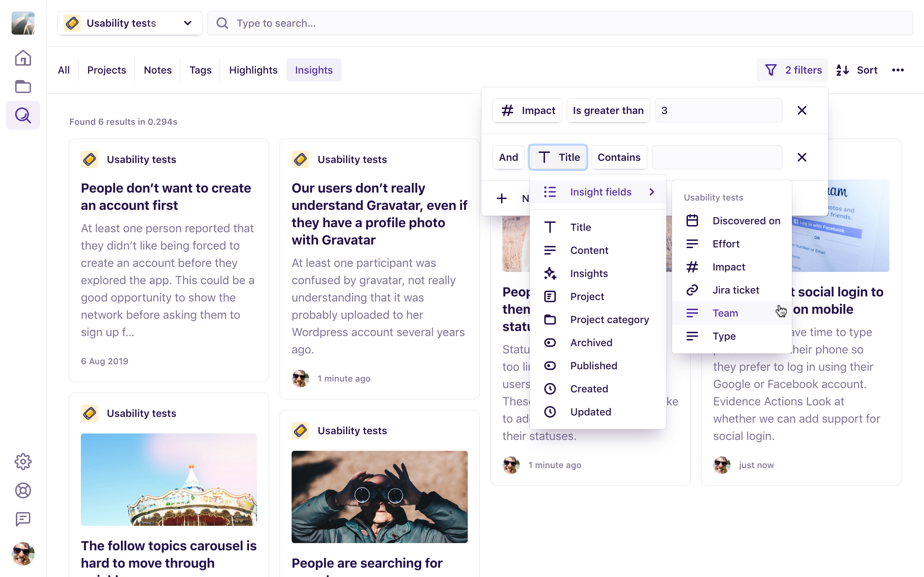Screen dimensions: 924x577
Task: Switch to the Notes tab
Action: coord(158,70)
